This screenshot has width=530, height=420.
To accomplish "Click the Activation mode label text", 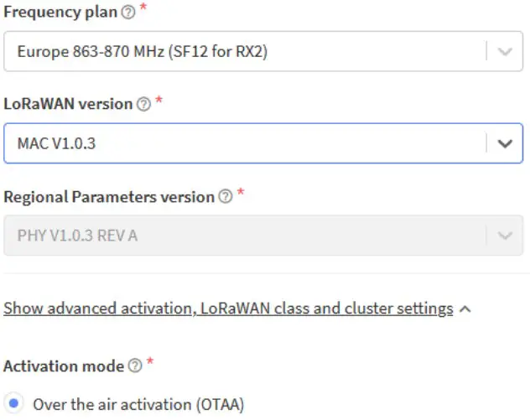I will (64, 366).
